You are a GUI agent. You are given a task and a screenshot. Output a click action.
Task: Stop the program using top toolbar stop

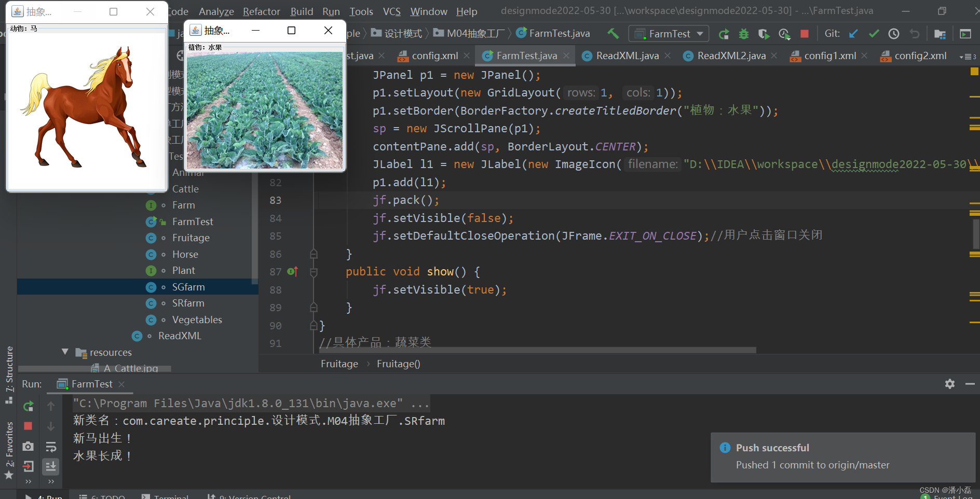click(x=805, y=34)
